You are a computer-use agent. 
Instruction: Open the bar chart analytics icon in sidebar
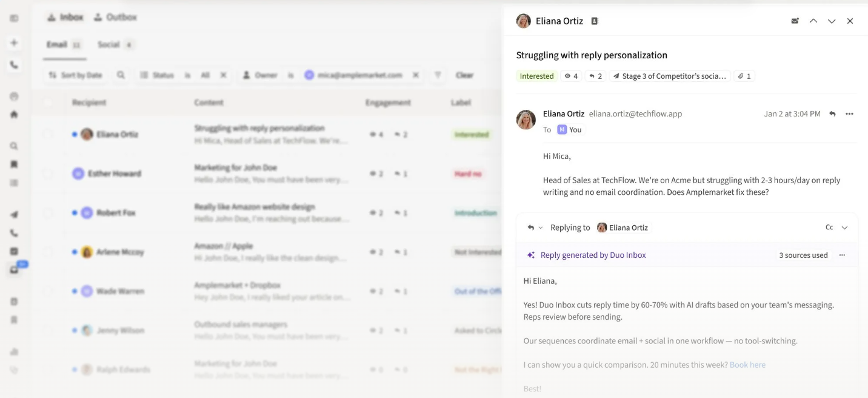click(14, 351)
